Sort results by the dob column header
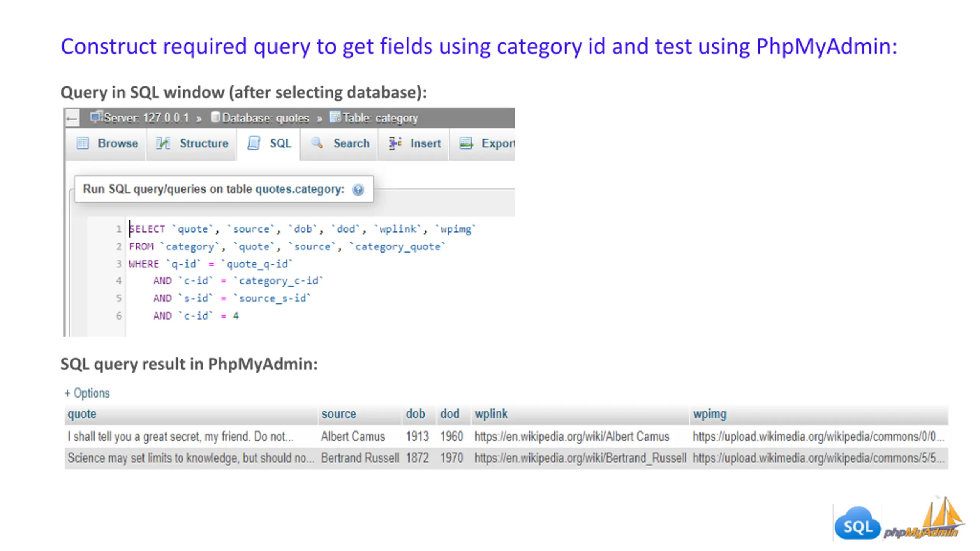Screen dimensions: 980x551 (415, 414)
